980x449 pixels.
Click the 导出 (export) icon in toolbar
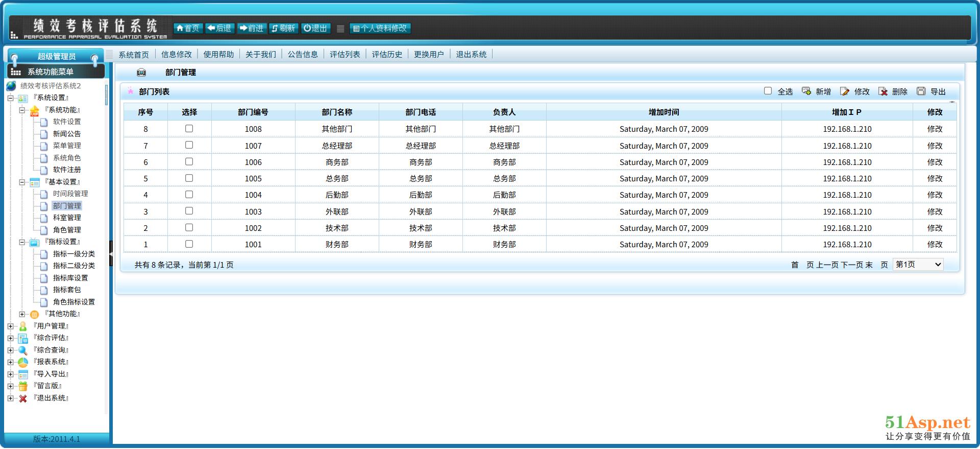coord(921,91)
